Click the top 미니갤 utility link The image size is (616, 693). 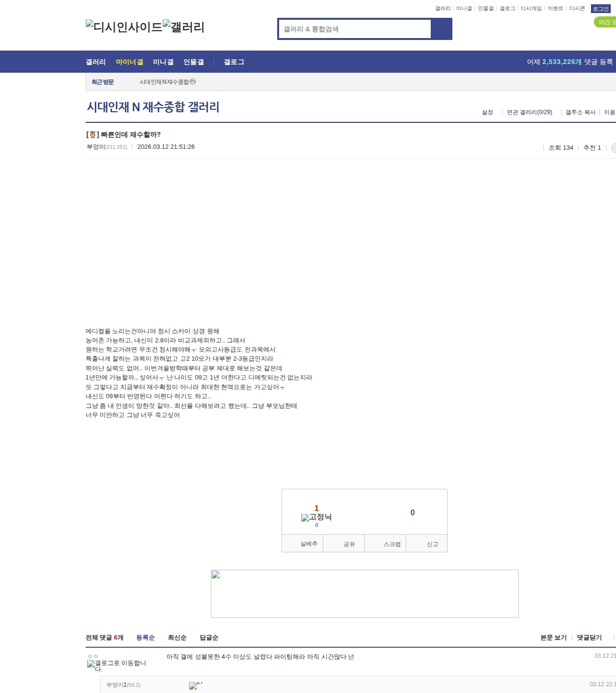tap(464, 9)
